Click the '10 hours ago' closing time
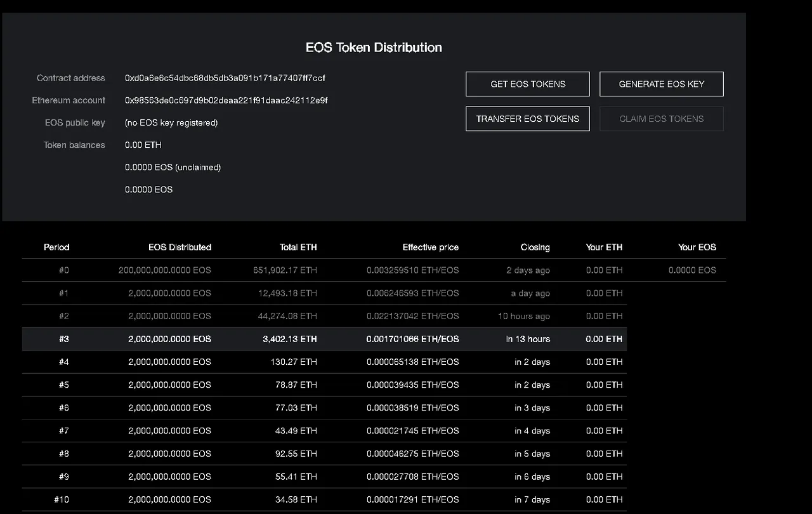This screenshot has height=514, width=812. (524, 316)
